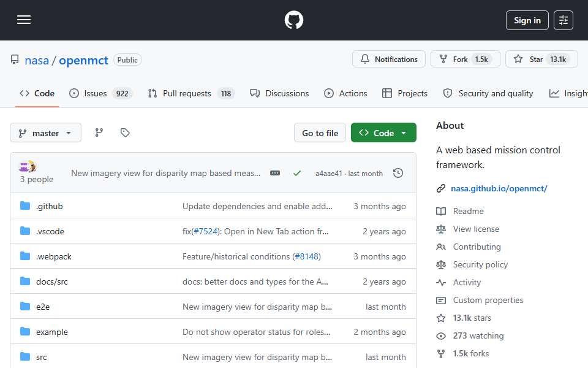Go to the Discussions tab
Image resolution: width=588 pixels, height=368 pixels.
click(x=279, y=93)
